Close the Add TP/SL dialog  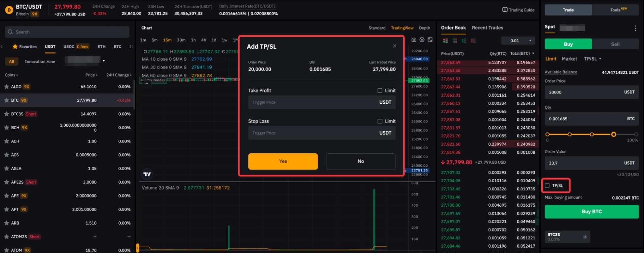395,46
